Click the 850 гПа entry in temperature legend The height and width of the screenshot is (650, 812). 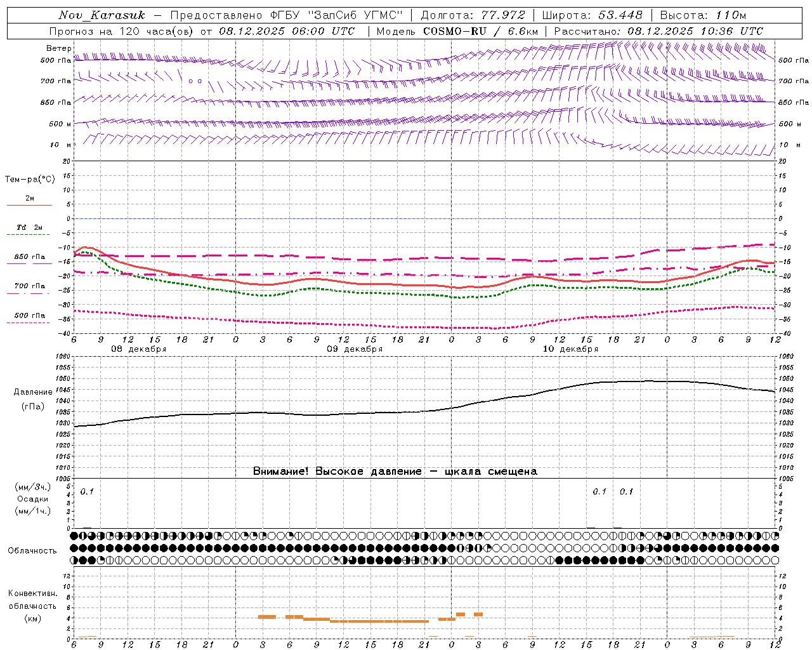[x=30, y=257]
